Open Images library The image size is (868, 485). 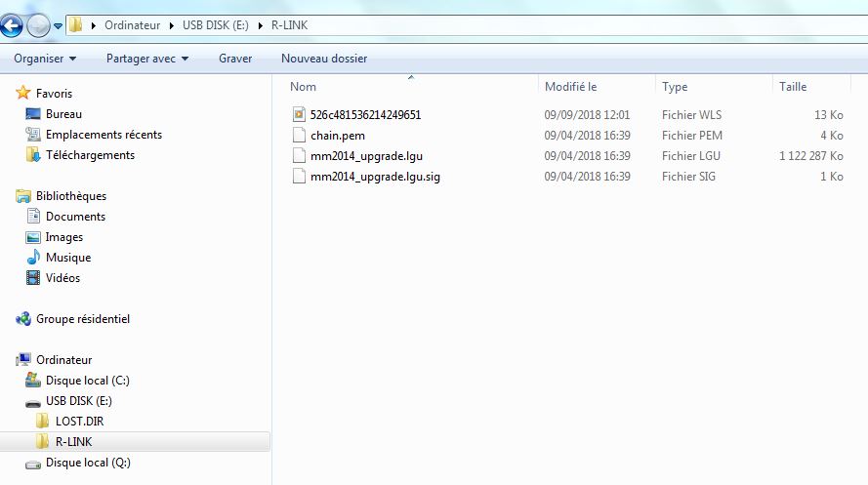point(64,237)
